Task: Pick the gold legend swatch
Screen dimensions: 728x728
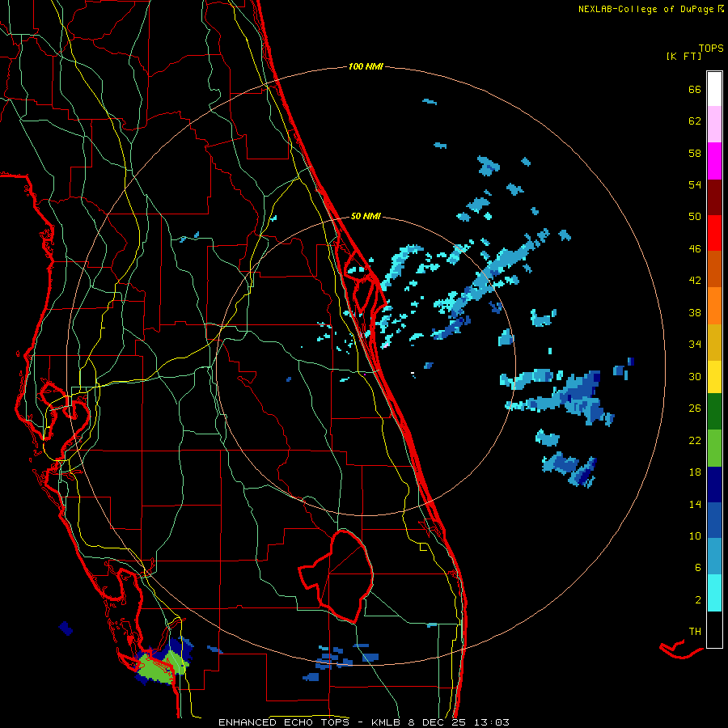Action: point(714,343)
